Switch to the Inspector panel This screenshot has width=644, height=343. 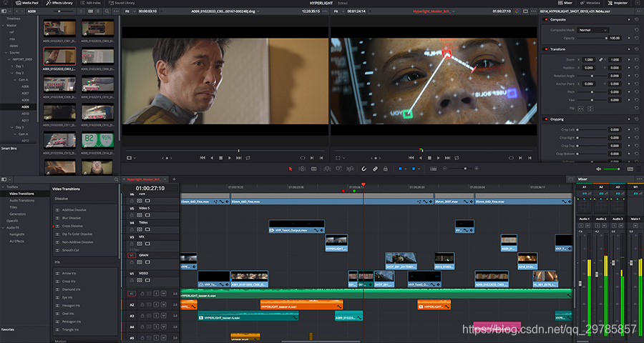pos(618,3)
